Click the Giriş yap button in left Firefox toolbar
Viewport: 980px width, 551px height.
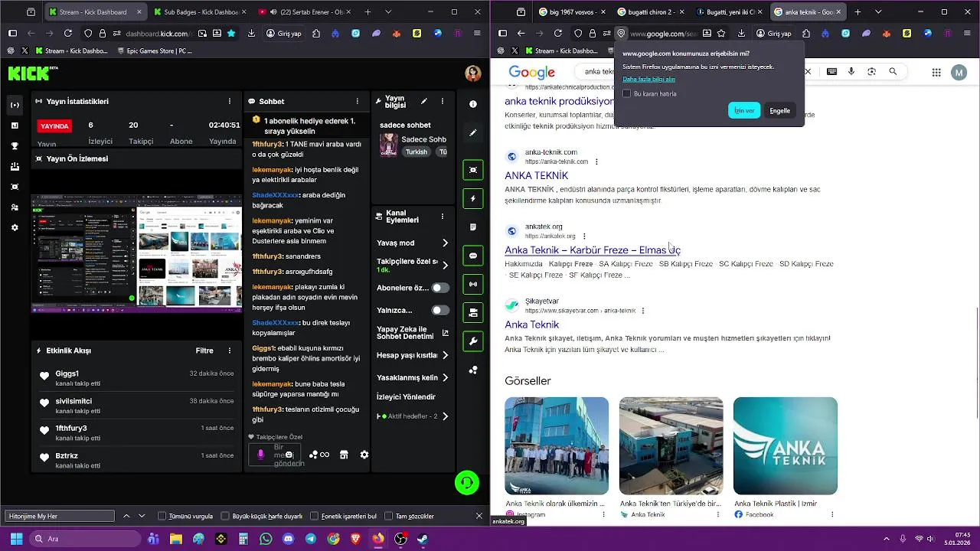tap(283, 33)
